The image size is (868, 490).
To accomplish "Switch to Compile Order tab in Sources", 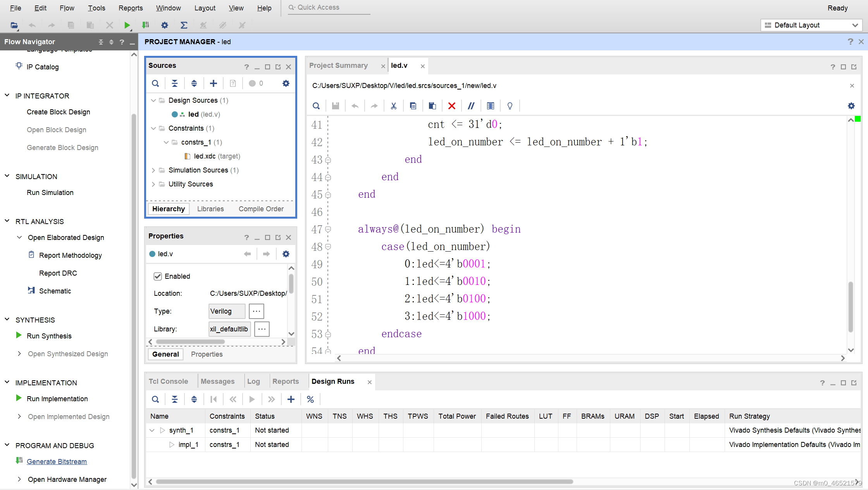I will point(261,209).
